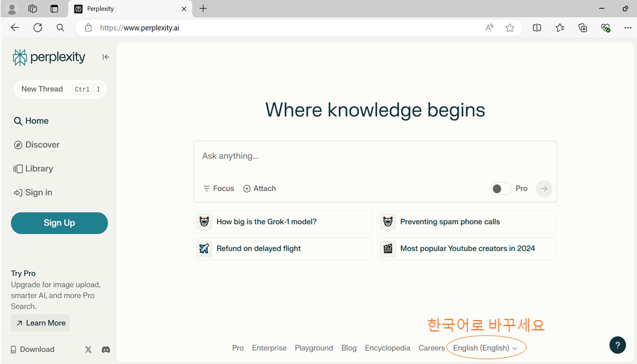This screenshot has height=364, width=637.
Task: Open the Enterprise footer link
Action: [269, 348]
